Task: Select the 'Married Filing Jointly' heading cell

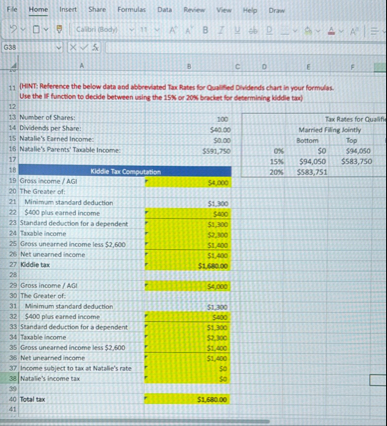Action: [329, 130]
